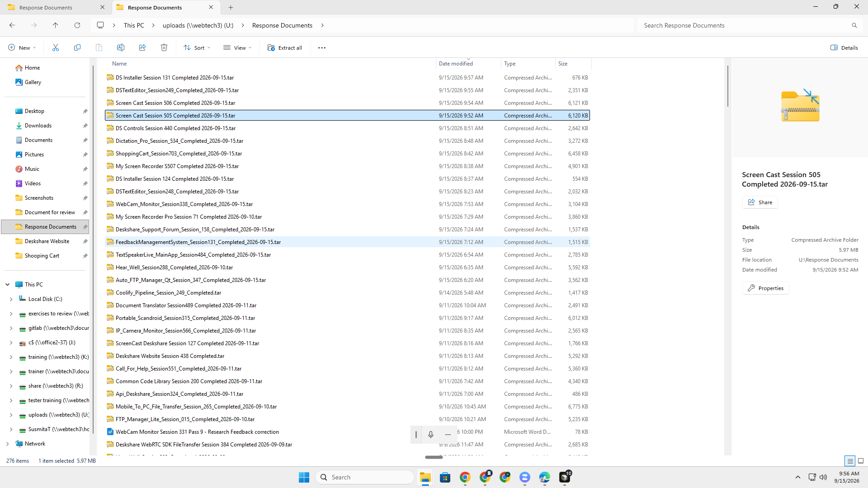The width and height of the screenshot is (868, 488).
Task: Click the volume speaker tray icon
Action: pyautogui.click(x=823, y=477)
